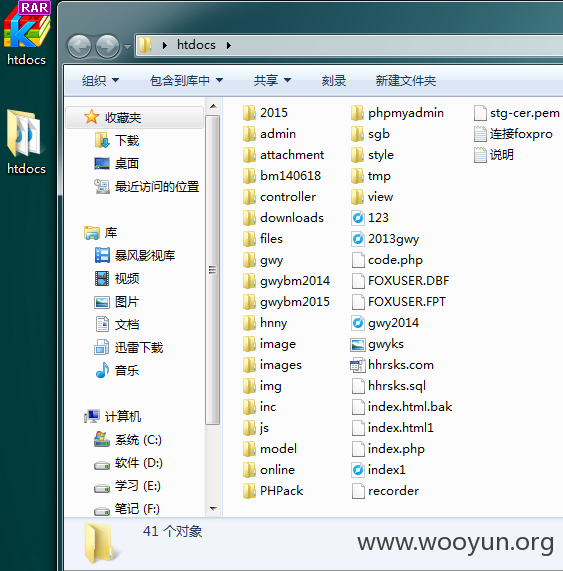Image resolution: width=563 pixels, height=571 pixels.
Task: Select the FOXUSER.FPT file name
Action: point(407,302)
